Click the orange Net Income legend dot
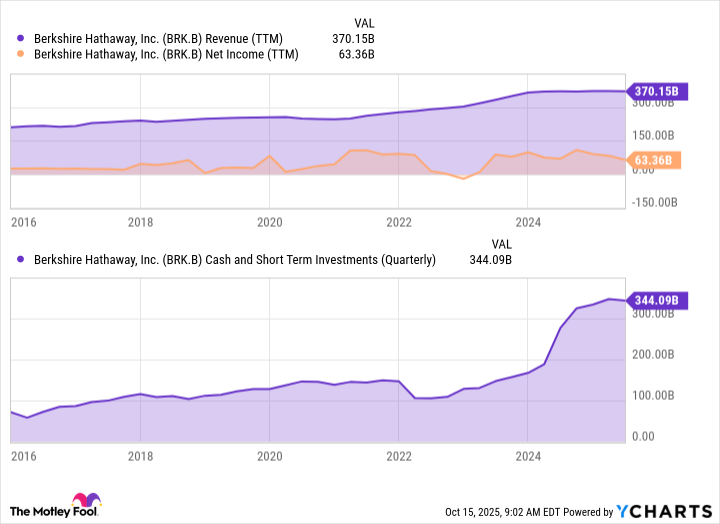 click(20, 54)
